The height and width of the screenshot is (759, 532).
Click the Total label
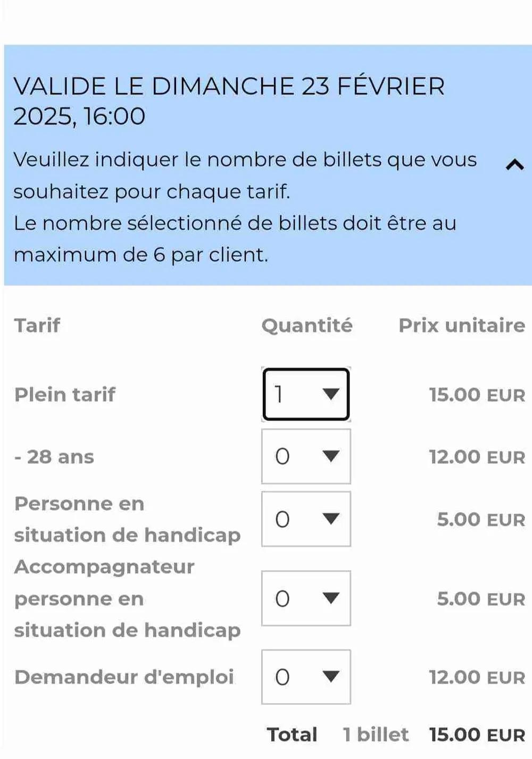click(x=292, y=735)
